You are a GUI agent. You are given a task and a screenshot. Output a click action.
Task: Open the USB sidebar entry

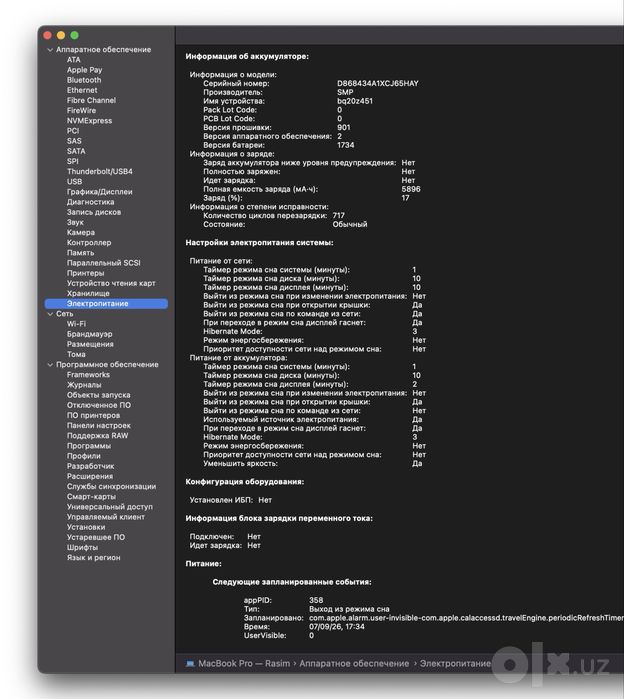tap(74, 182)
